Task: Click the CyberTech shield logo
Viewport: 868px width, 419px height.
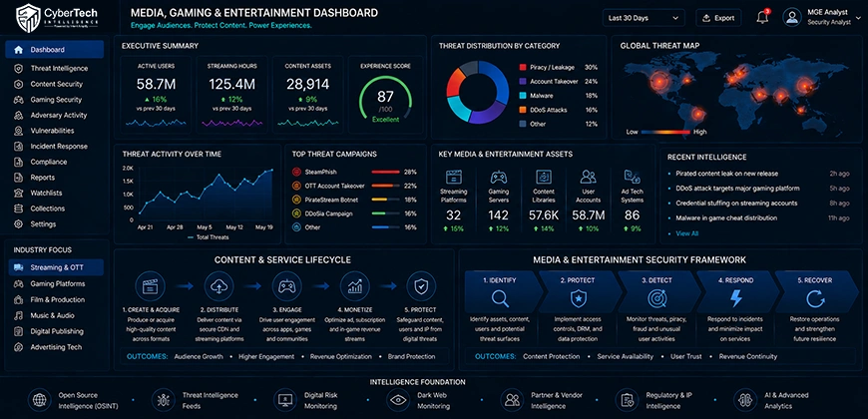Action: 29,18
